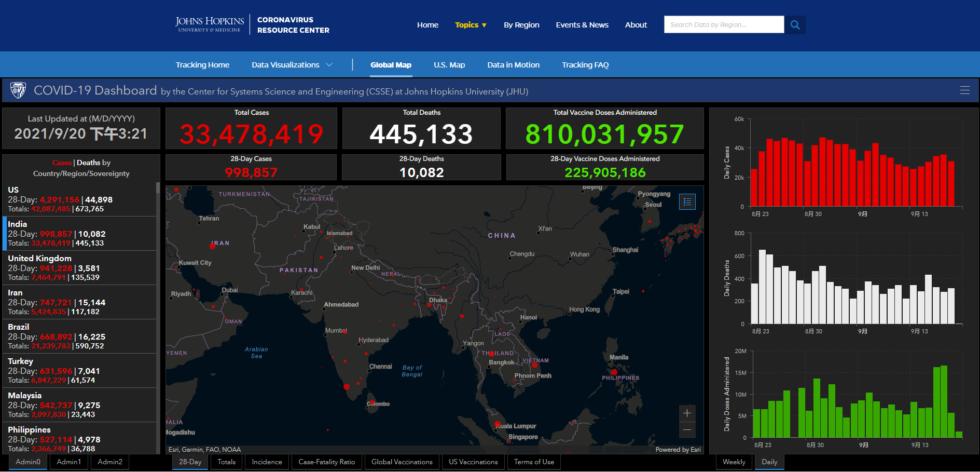The image size is (980, 472).
Task: Go to the U.S. Map page
Action: [x=449, y=65]
